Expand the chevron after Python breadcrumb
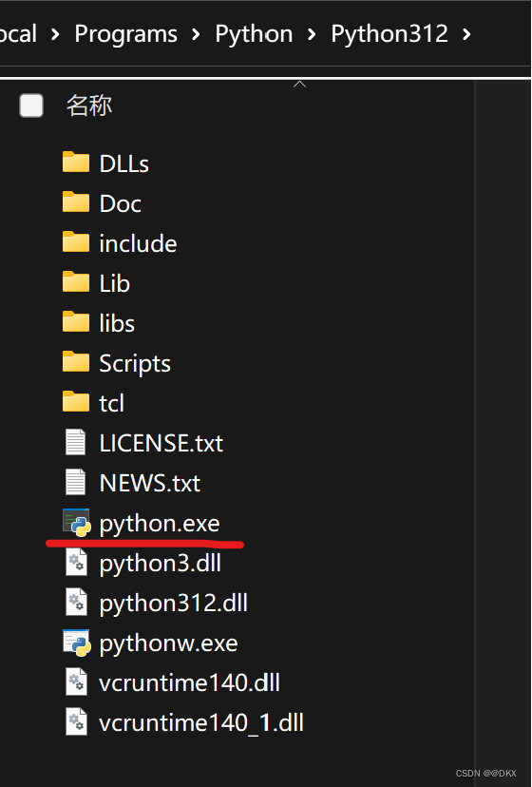 click(x=312, y=34)
